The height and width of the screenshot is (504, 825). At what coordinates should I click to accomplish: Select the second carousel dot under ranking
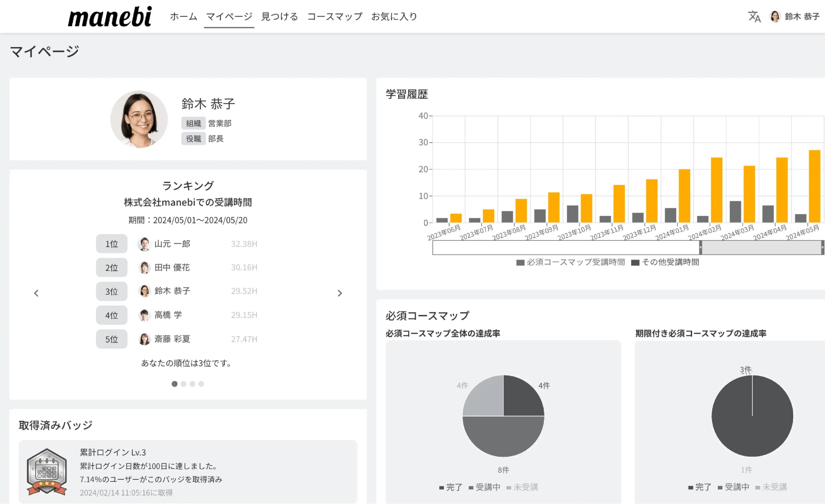click(183, 384)
